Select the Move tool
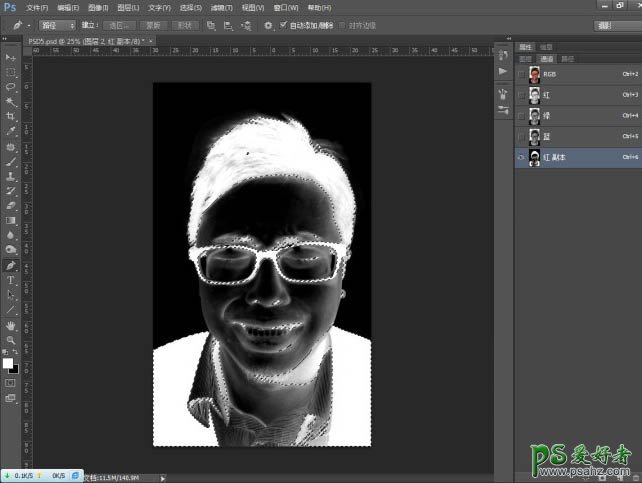The height and width of the screenshot is (483, 642). pyautogui.click(x=10, y=58)
